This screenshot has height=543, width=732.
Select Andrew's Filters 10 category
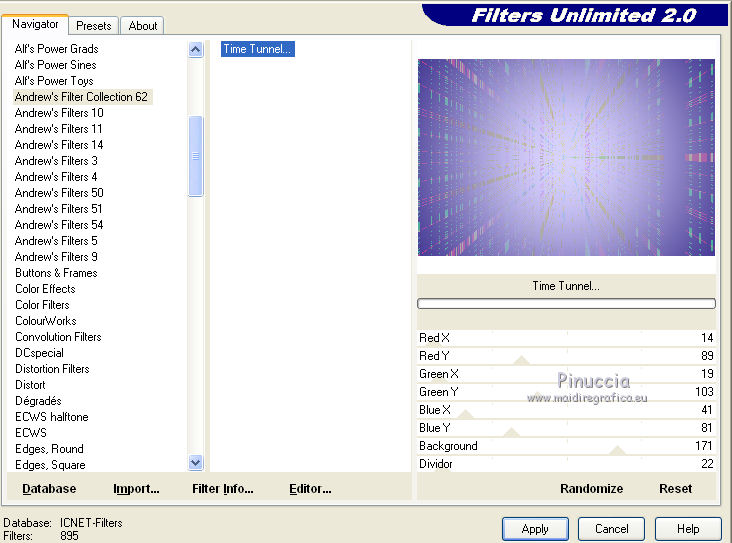click(x=59, y=113)
